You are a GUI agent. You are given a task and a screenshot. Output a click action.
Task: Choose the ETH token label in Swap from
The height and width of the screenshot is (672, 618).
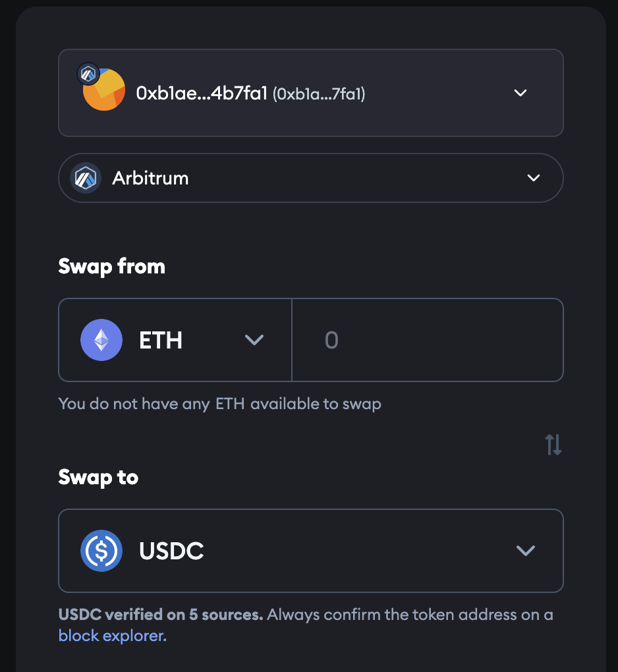pos(161,341)
